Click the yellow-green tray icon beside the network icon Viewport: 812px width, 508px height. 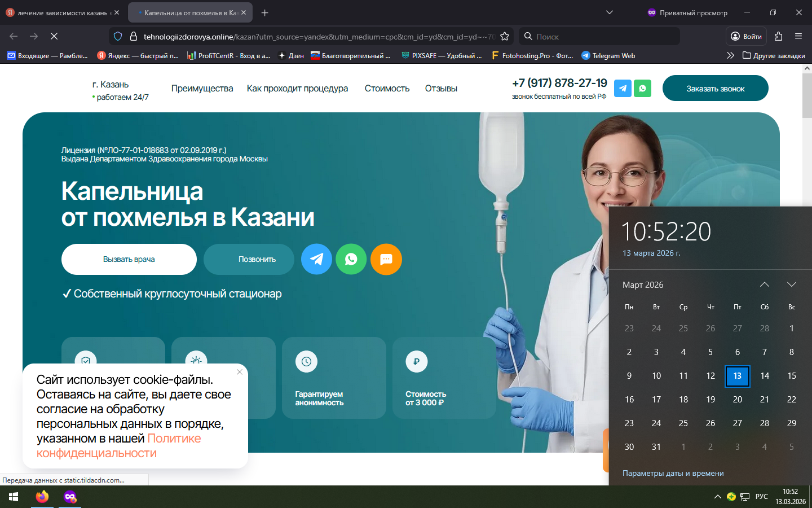(x=731, y=497)
